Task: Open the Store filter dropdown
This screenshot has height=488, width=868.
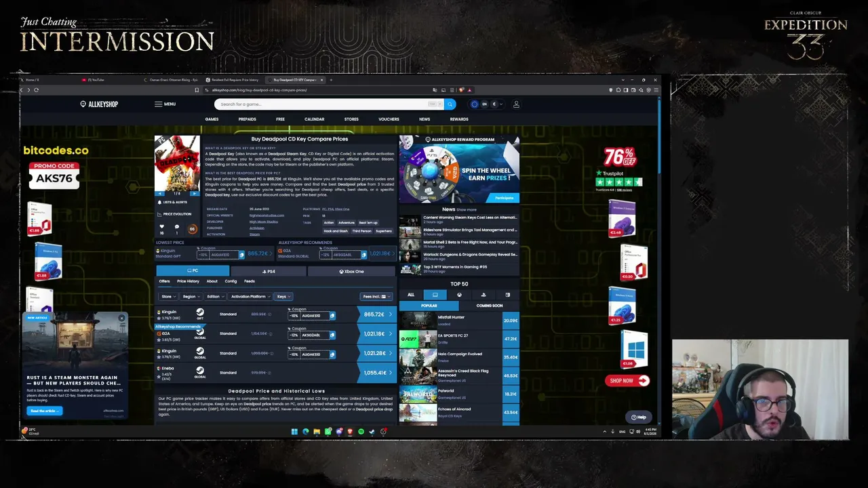Action: pyautogui.click(x=168, y=296)
